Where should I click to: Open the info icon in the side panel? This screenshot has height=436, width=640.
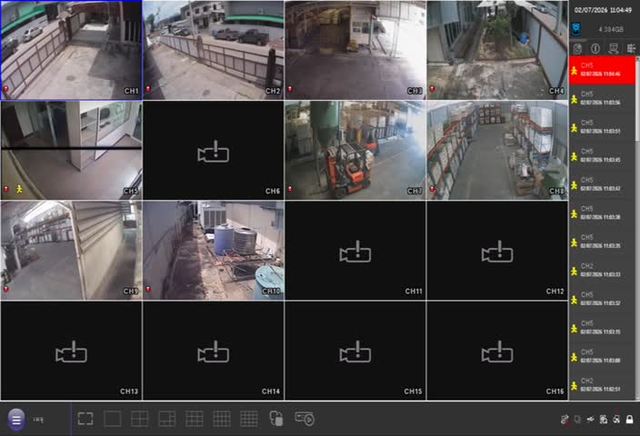pos(596,49)
